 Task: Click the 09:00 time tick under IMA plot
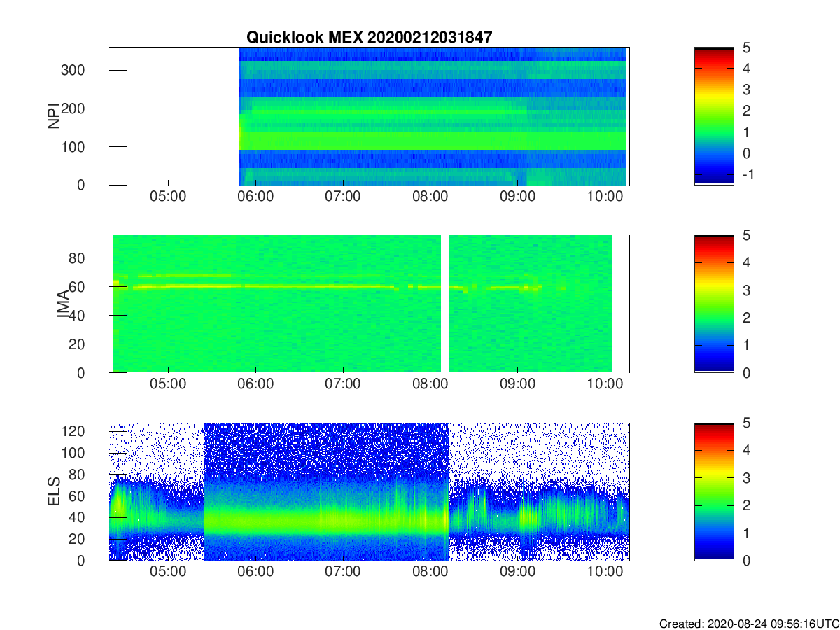pos(517,384)
